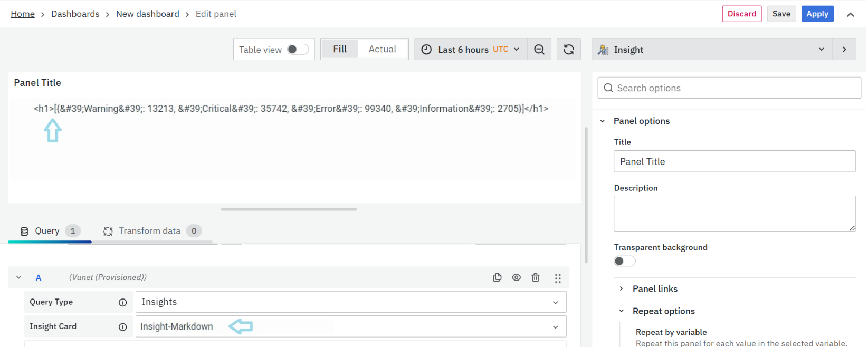Toggle the Table view switch
The width and height of the screenshot is (868, 347).
pos(298,50)
